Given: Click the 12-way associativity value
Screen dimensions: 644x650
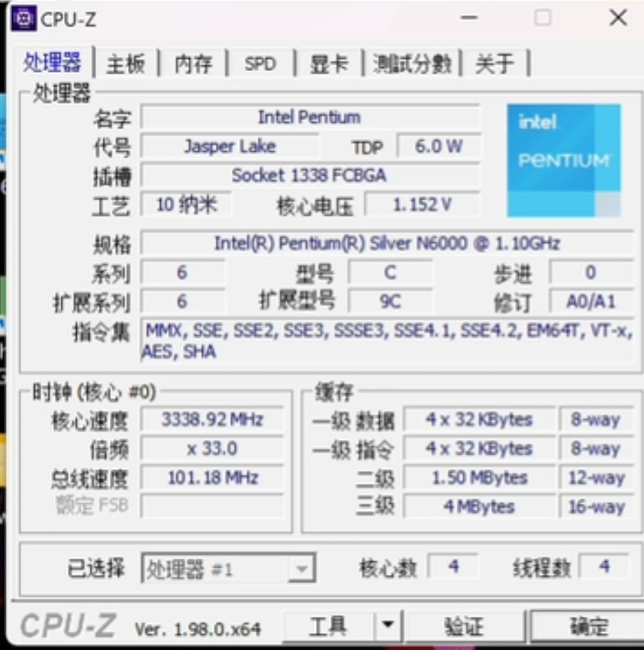Looking at the screenshot, I should 596,477.
